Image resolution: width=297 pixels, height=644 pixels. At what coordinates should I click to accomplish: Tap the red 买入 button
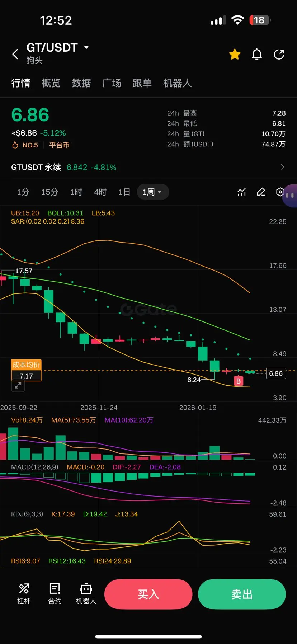(x=148, y=594)
